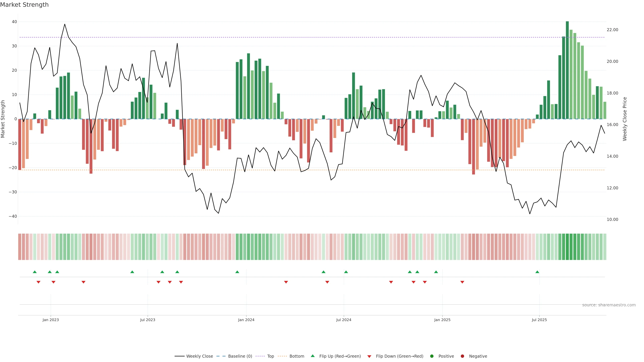Click the flip-up triangle nearest Jul 2025
Image resolution: width=644 pixels, height=362 pixels.
tap(537, 272)
